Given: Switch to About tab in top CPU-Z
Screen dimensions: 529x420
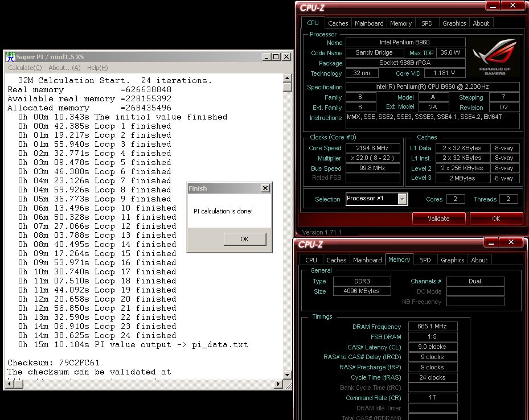Looking at the screenshot, I should 481,23.
